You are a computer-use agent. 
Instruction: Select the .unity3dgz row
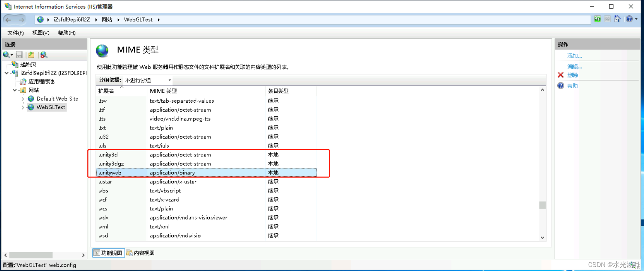(x=206, y=164)
